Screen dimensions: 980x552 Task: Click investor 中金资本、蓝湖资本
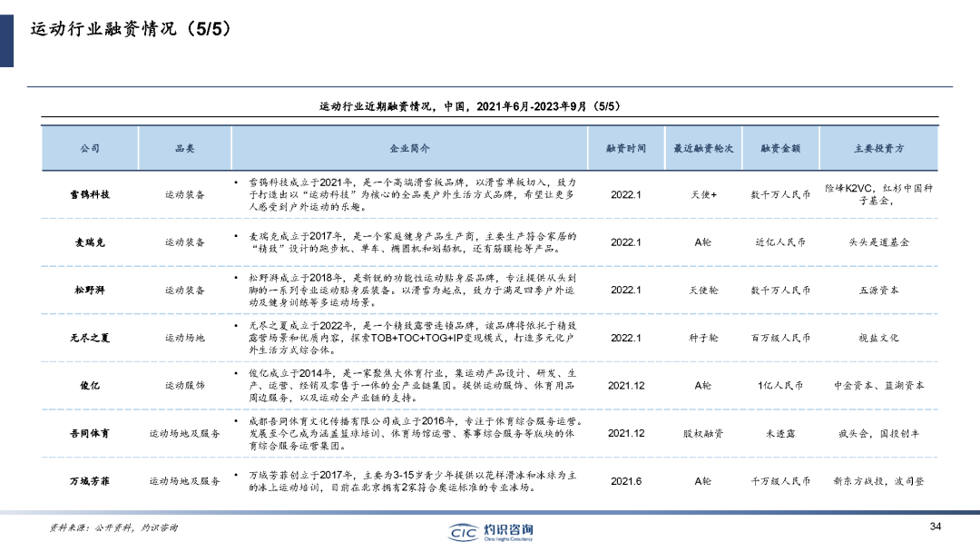click(x=878, y=386)
